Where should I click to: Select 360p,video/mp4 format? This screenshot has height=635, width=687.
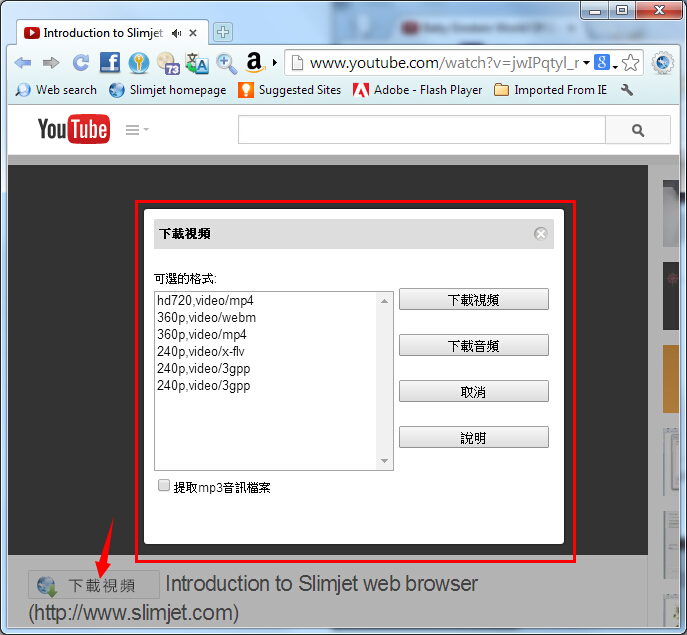266,335
